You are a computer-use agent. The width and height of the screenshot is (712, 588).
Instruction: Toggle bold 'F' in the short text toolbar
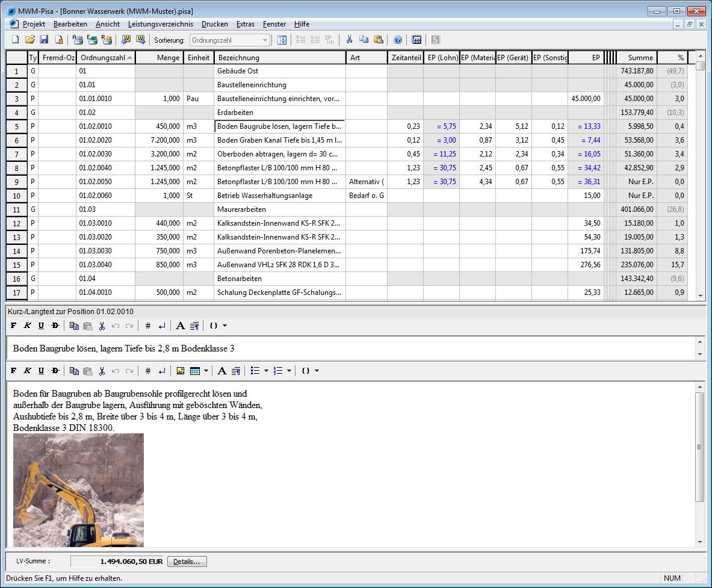(x=14, y=326)
